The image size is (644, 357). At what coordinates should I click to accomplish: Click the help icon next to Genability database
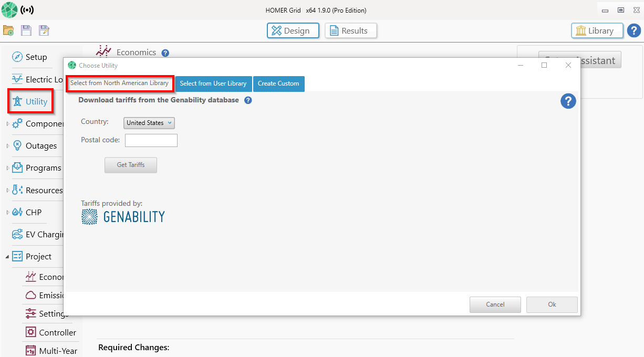(x=248, y=100)
